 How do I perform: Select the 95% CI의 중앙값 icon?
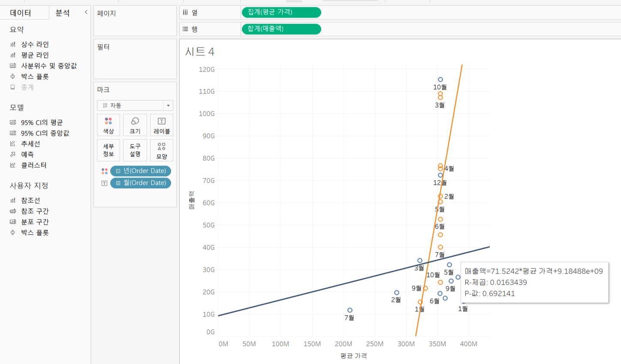(x=13, y=133)
